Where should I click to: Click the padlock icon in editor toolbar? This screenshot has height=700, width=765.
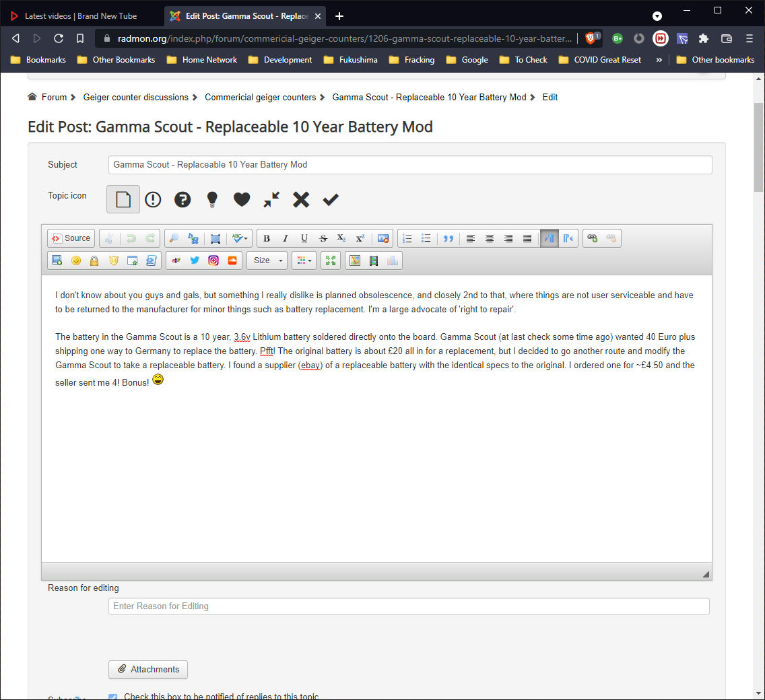pos(94,261)
